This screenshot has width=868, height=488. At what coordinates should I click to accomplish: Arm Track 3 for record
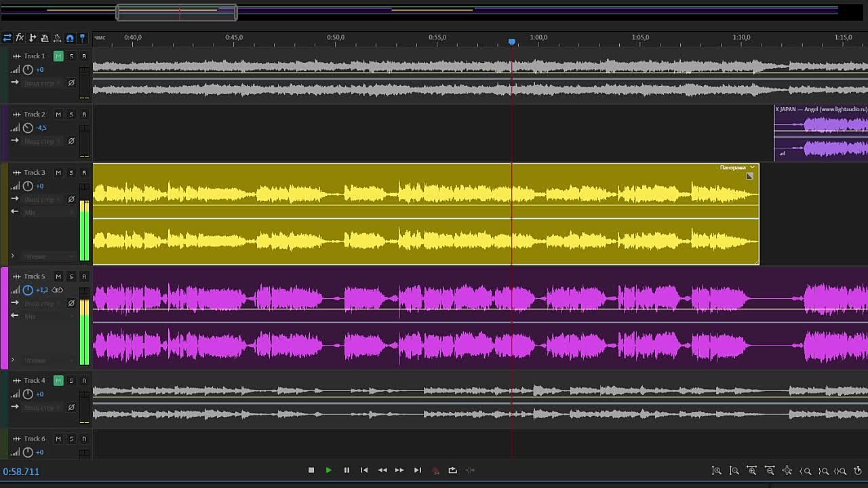click(84, 173)
